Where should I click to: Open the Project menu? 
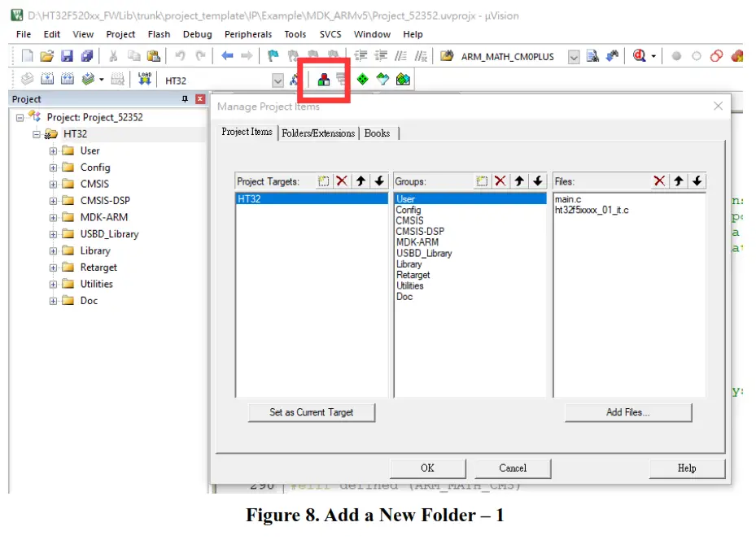pos(120,34)
